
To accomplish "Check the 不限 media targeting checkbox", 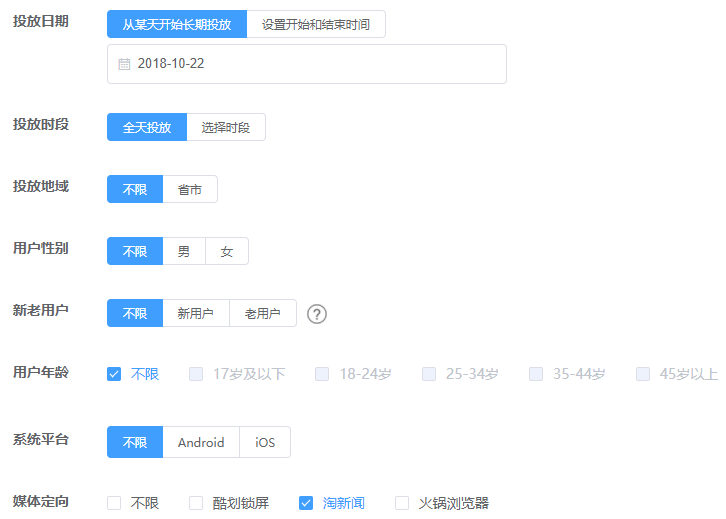I will click(x=114, y=503).
